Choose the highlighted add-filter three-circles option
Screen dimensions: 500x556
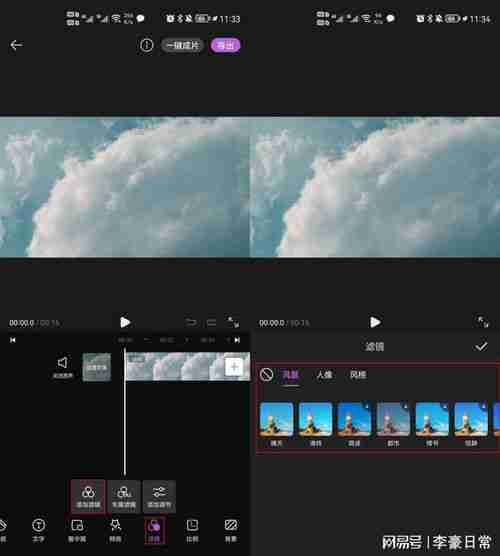(88, 496)
